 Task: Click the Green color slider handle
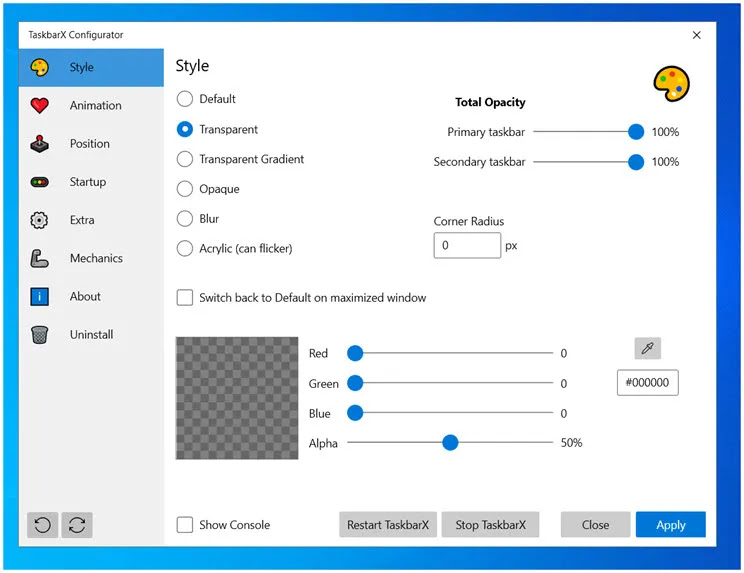pos(355,383)
